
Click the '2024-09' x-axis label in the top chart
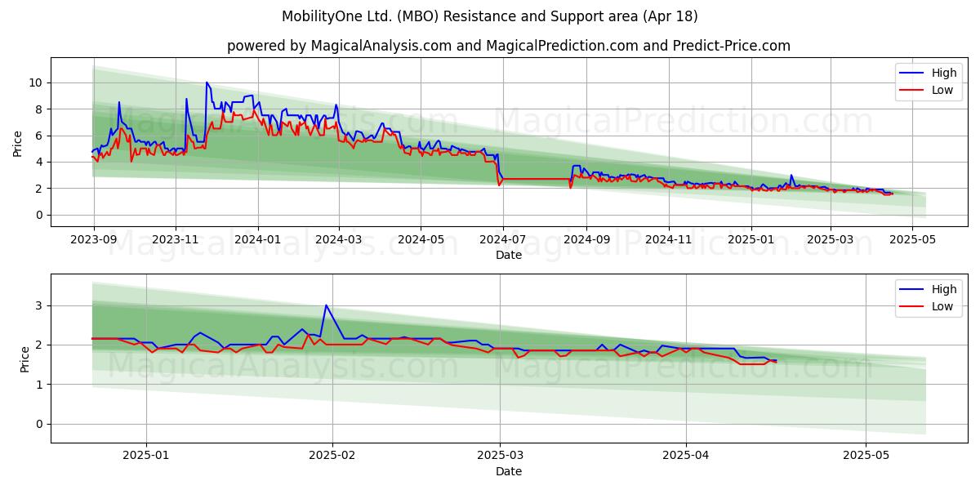(x=586, y=241)
